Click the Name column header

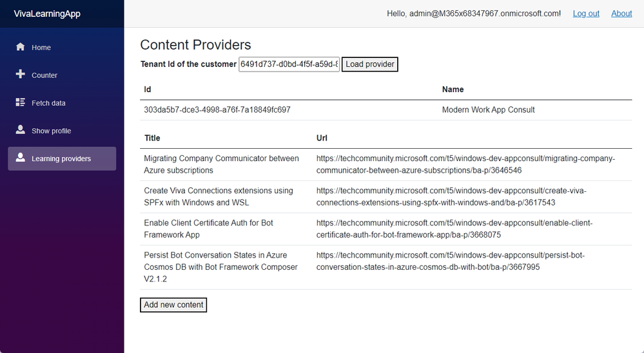pos(453,90)
